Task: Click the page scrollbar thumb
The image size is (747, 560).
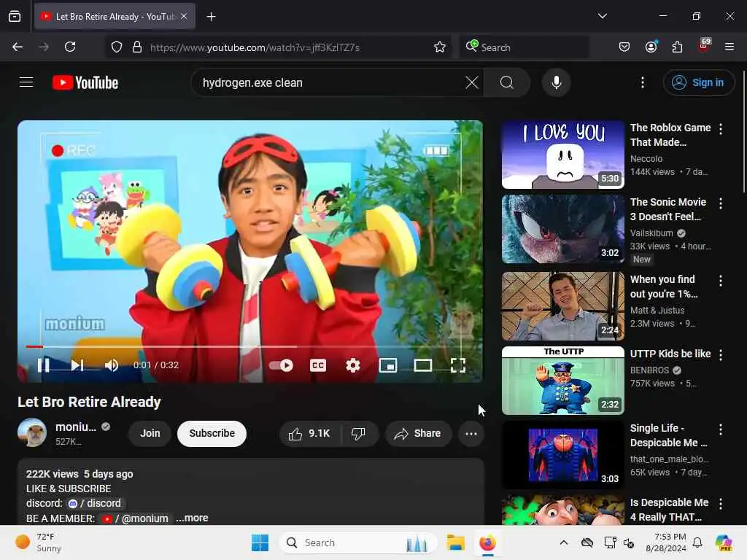Action: click(x=743, y=132)
